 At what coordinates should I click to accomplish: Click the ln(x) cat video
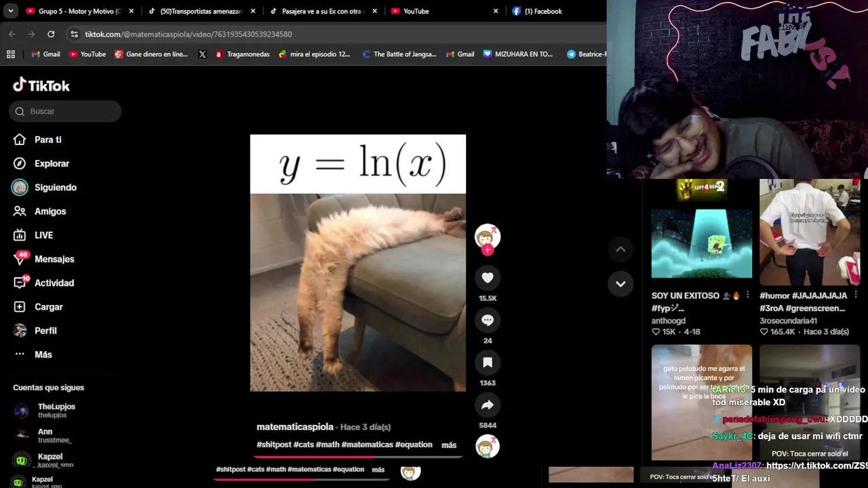point(357,263)
